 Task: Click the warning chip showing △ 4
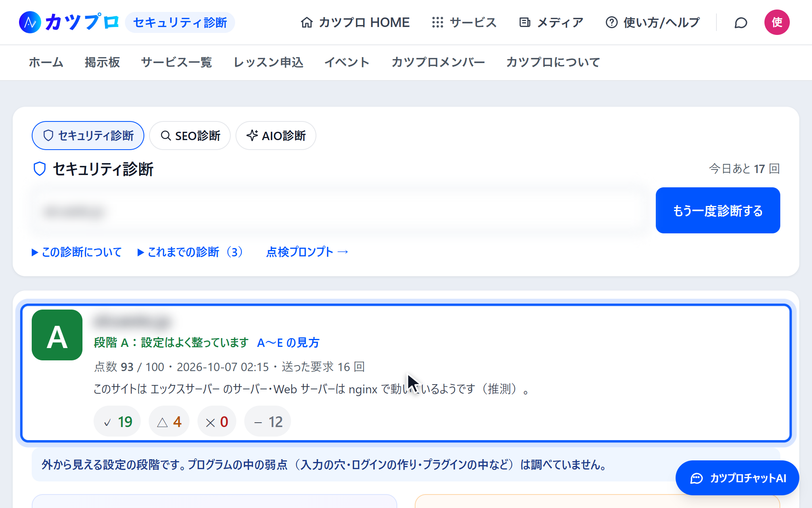pyautogui.click(x=169, y=421)
